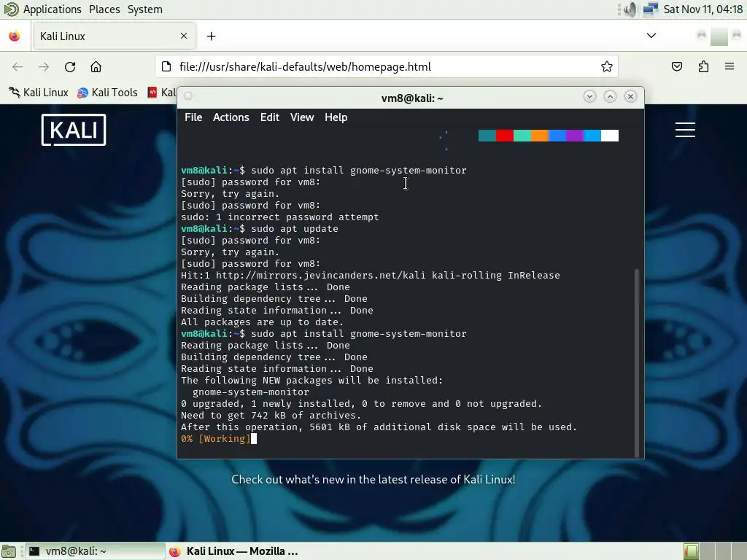Viewport: 747px width, 560px height.
Task: Click the Kali latest release announcement link
Action: coord(373,480)
